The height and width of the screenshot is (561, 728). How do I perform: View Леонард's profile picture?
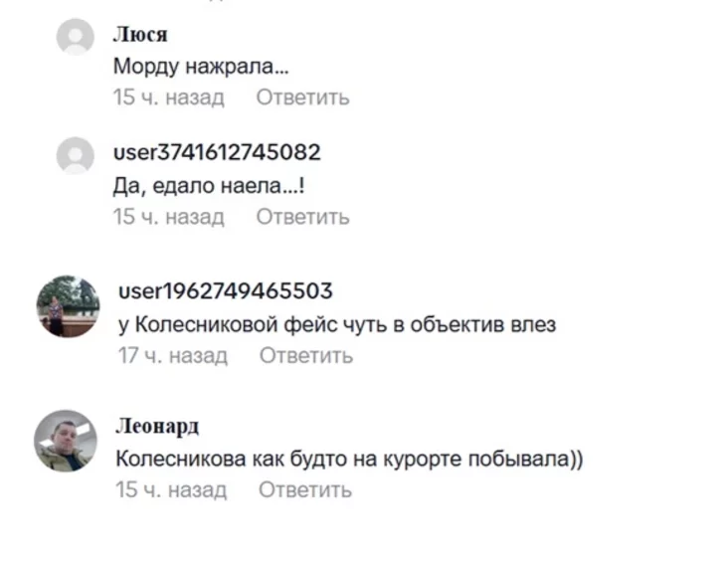click(66, 440)
